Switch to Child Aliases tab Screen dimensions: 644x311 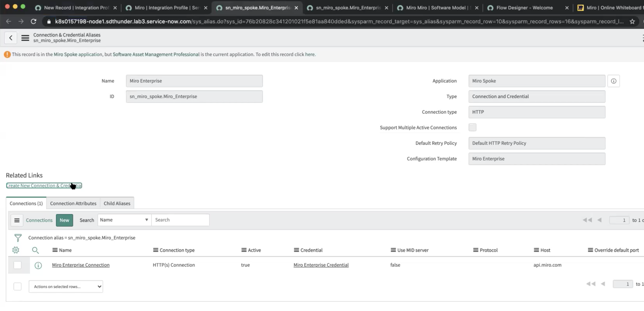point(117,203)
